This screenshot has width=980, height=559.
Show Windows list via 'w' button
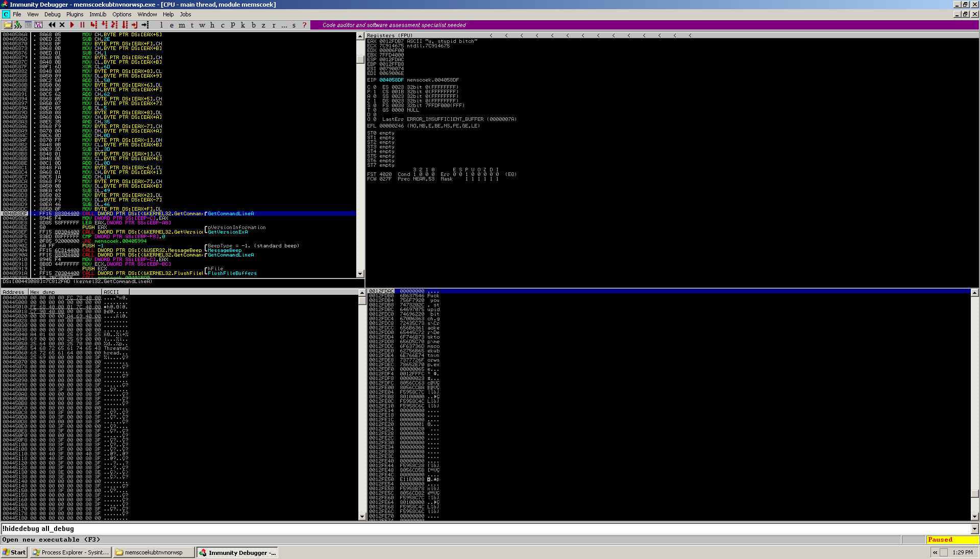[x=202, y=25]
